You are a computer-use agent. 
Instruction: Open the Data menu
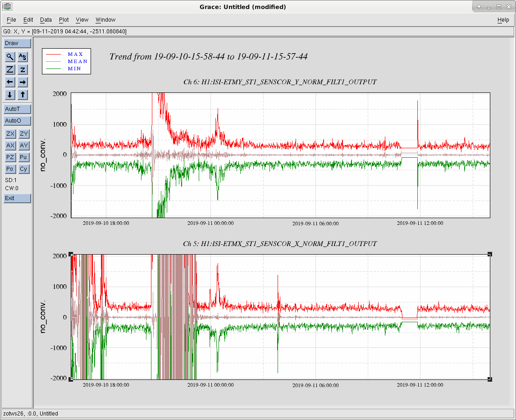tap(46, 20)
